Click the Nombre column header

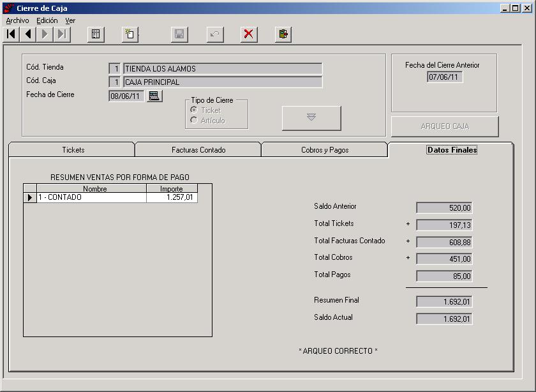[x=91, y=188]
